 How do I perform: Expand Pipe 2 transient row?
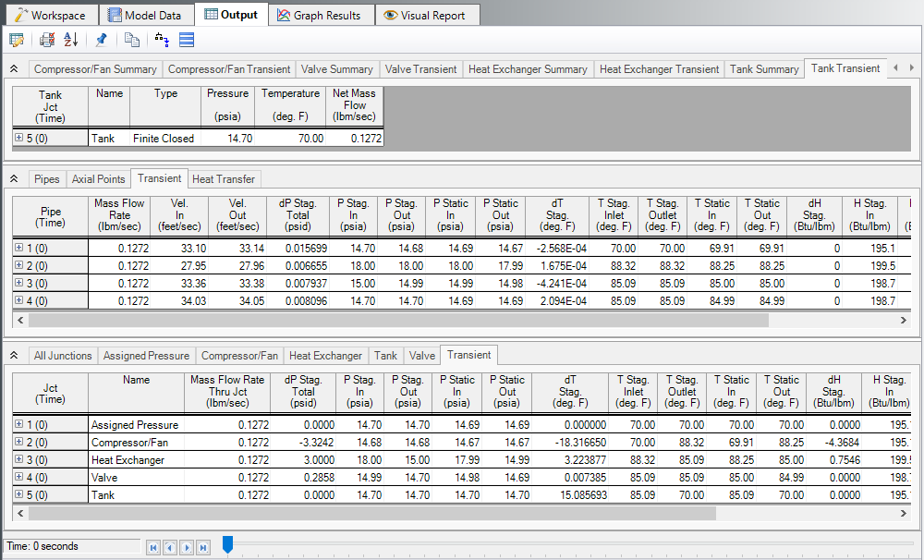18,266
